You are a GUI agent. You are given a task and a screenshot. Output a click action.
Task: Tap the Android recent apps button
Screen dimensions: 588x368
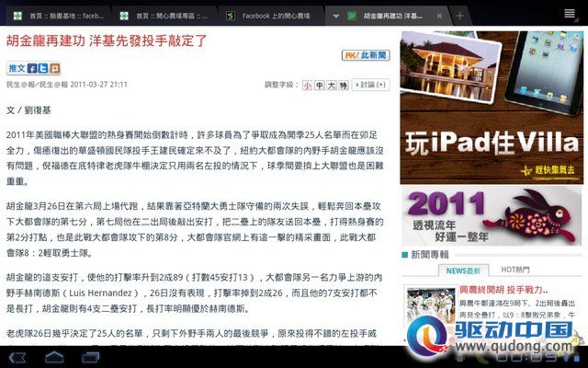[91, 358]
